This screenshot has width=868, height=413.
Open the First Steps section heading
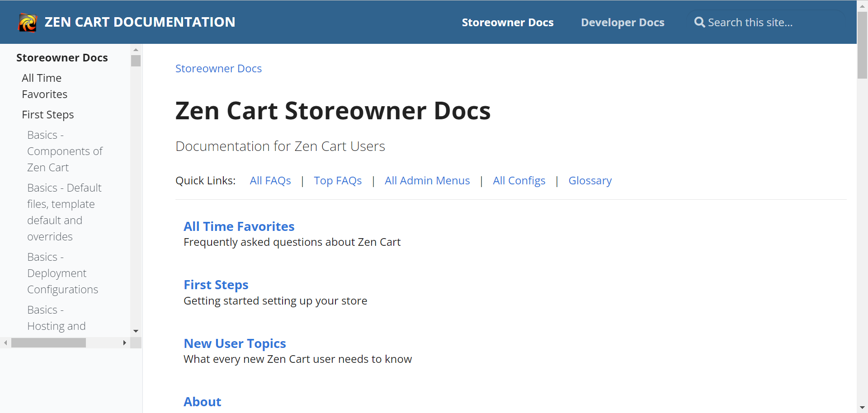point(216,284)
